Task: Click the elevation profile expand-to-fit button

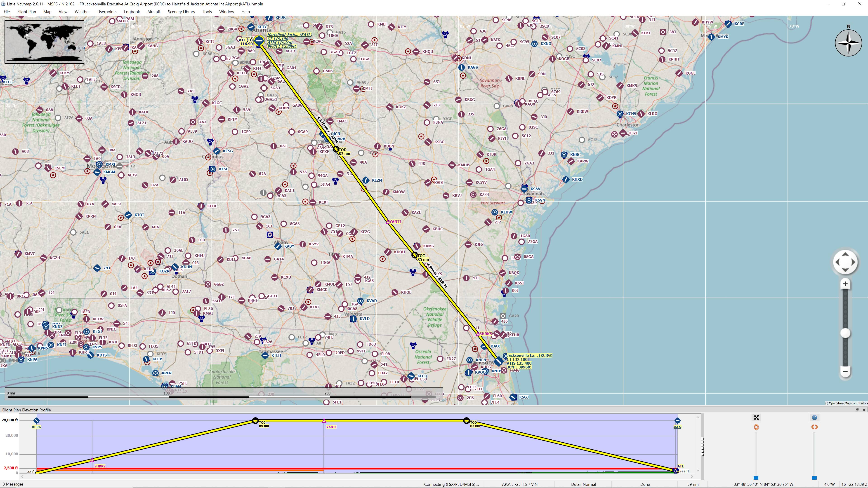Action: point(756,418)
